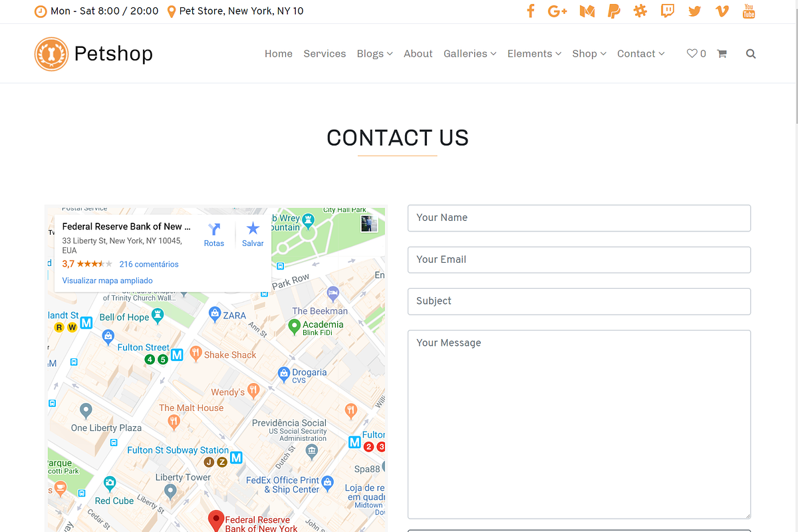Expand the Contact dropdown menu
The height and width of the screenshot is (532, 798).
click(x=641, y=54)
